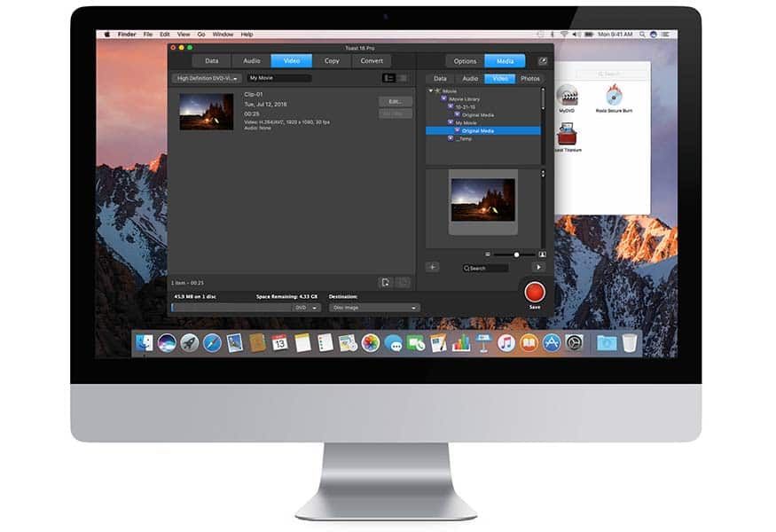
Task: Switch project list to compact view icon
Action: click(x=403, y=78)
